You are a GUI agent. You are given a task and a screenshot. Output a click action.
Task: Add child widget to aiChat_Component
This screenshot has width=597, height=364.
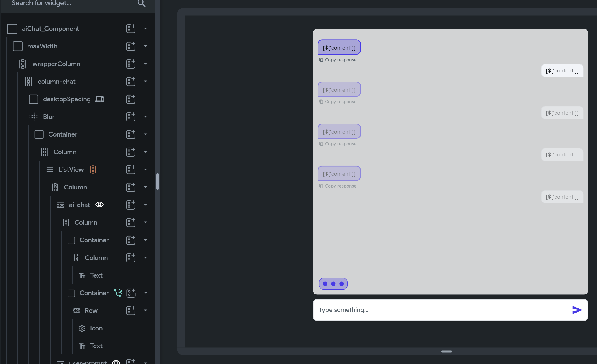(x=131, y=29)
